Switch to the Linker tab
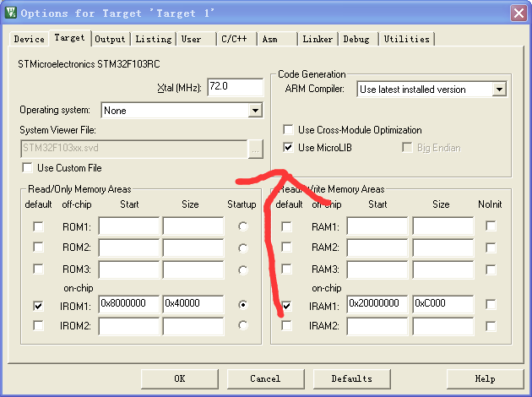This screenshot has height=397, width=532. pos(318,40)
